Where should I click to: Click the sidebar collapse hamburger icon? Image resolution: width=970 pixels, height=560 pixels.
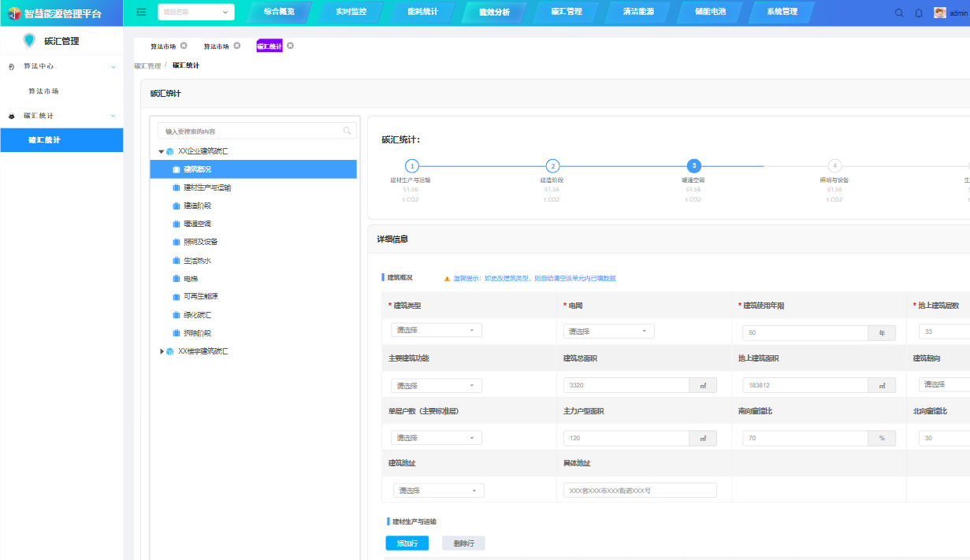click(141, 12)
